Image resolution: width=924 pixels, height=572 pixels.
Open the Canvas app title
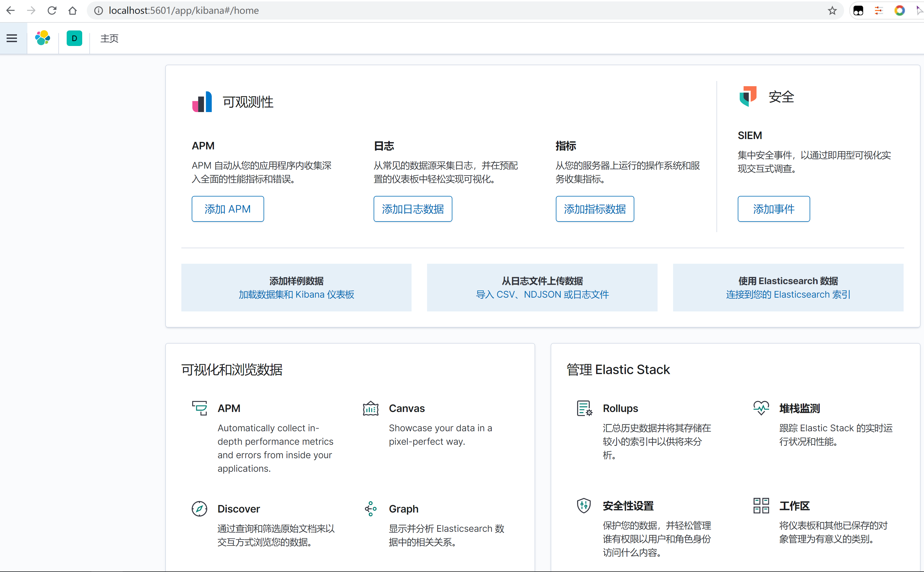pyautogui.click(x=407, y=408)
